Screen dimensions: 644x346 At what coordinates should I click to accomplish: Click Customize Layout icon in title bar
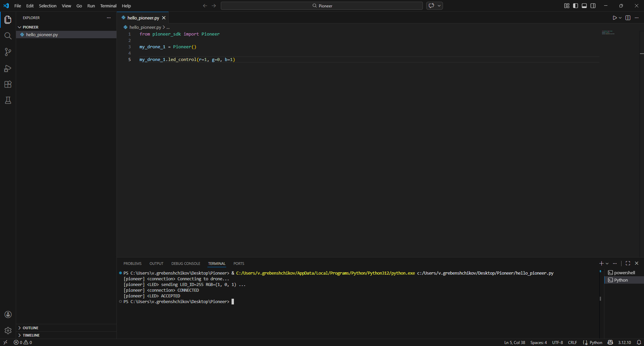coord(567,6)
